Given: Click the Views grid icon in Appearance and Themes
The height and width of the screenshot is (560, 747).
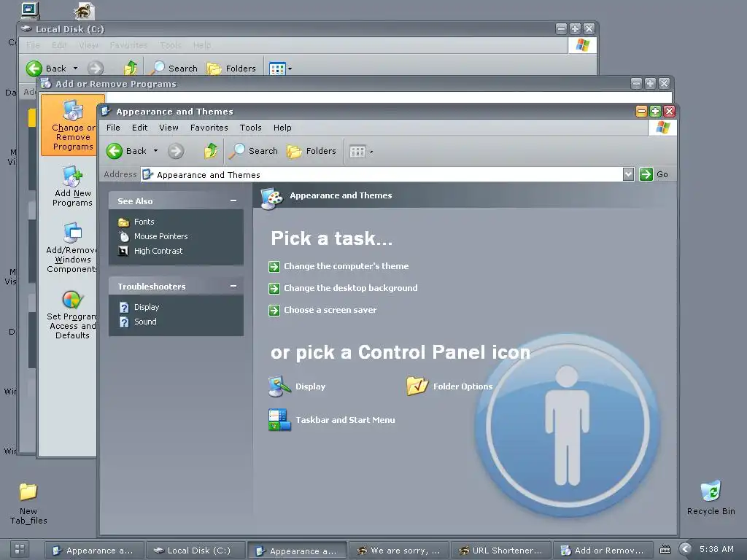Looking at the screenshot, I should click(x=357, y=152).
